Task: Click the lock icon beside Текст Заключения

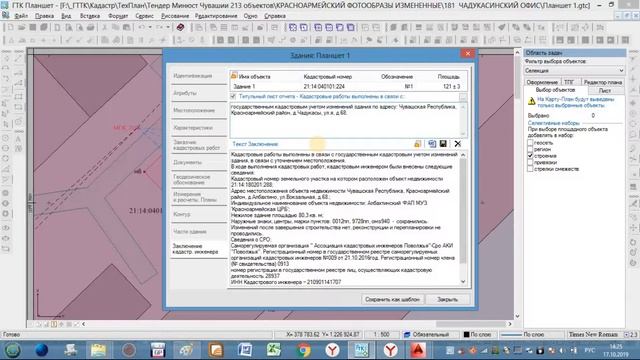Action: tap(417, 144)
